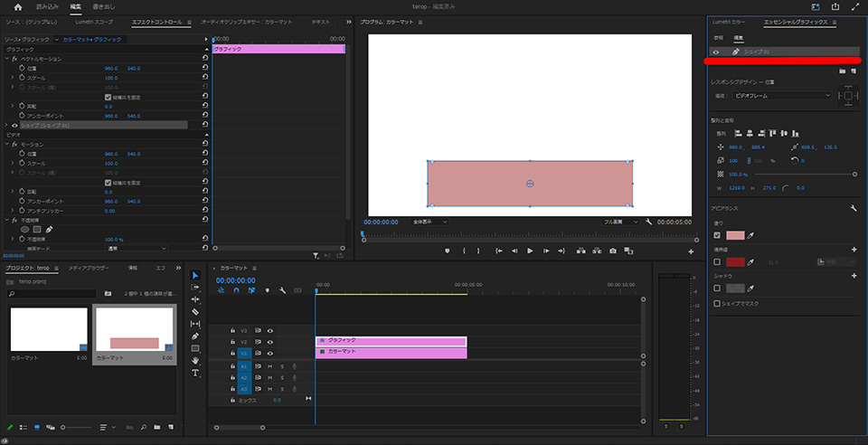The image size is (868, 445).
Task: Toggle the timeline snap magnet icon
Action: 237,290
